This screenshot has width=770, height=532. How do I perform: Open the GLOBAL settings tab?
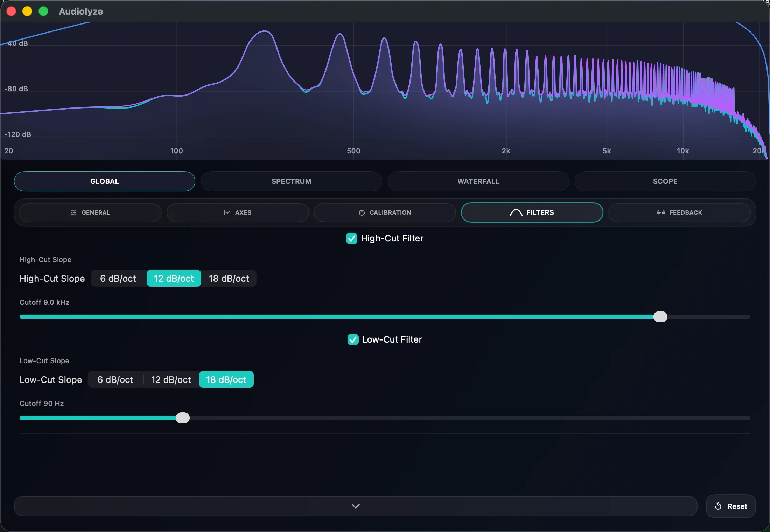coord(104,181)
